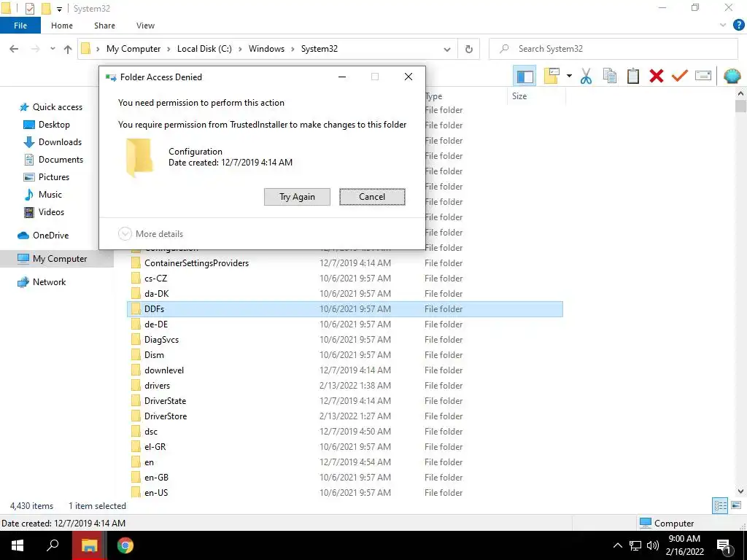
Task: Open the Recent locations dropdown
Action: point(53,49)
